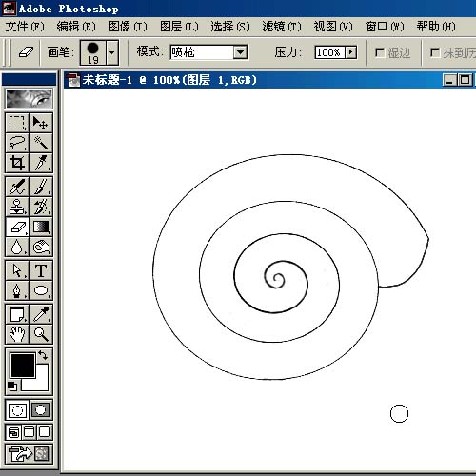The height and width of the screenshot is (476, 476).
Task: Click the black foreground color swatch
Action: pos(23,366)
